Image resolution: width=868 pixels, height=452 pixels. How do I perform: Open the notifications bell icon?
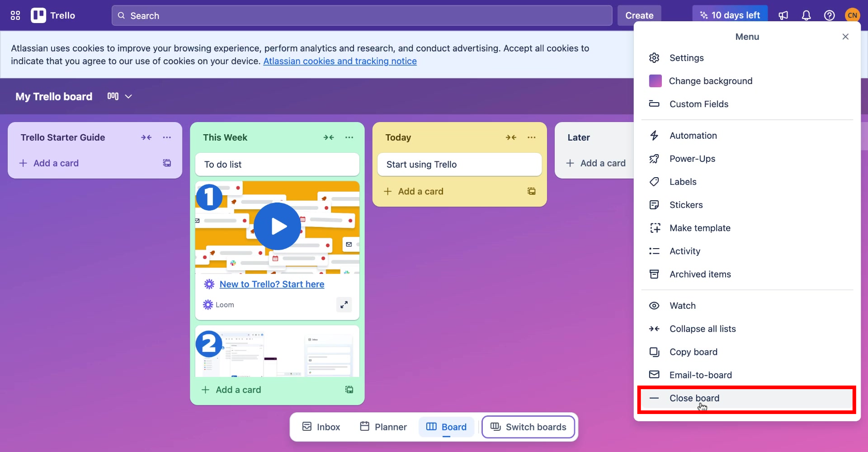tap(807, 15)
